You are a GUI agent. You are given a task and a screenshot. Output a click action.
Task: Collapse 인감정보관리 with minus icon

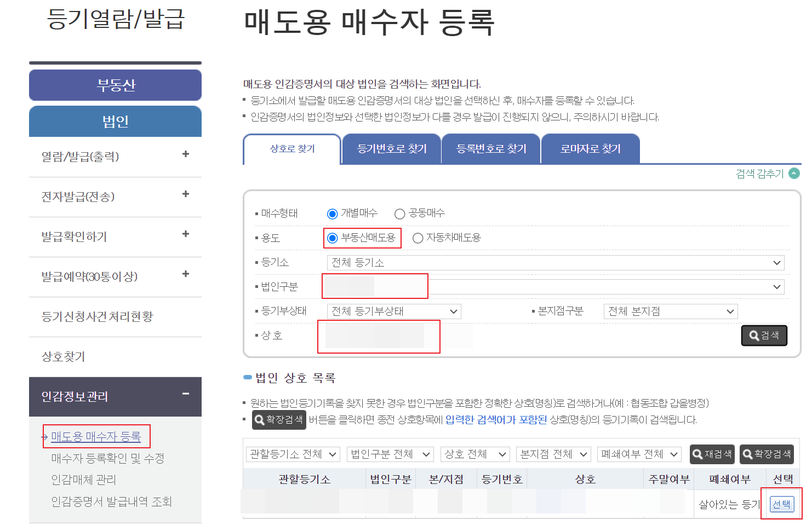[186, 394]
